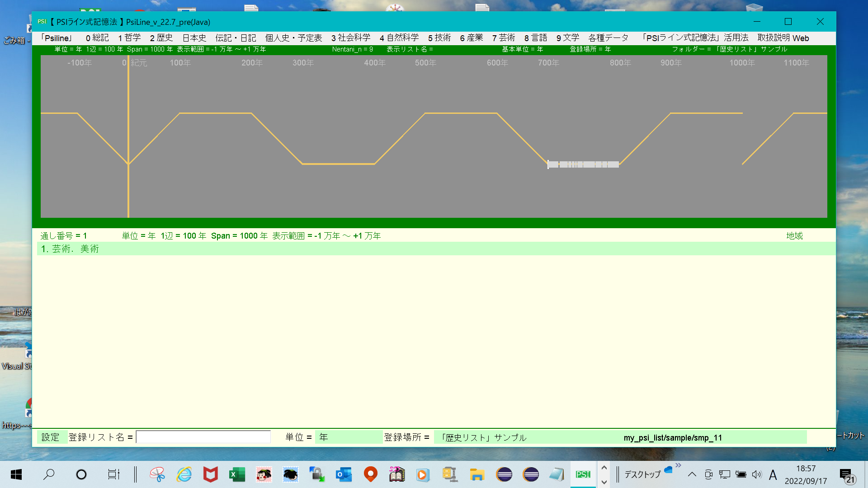
Task: Open the 7 芸術 menu
Action: (504, 38)
